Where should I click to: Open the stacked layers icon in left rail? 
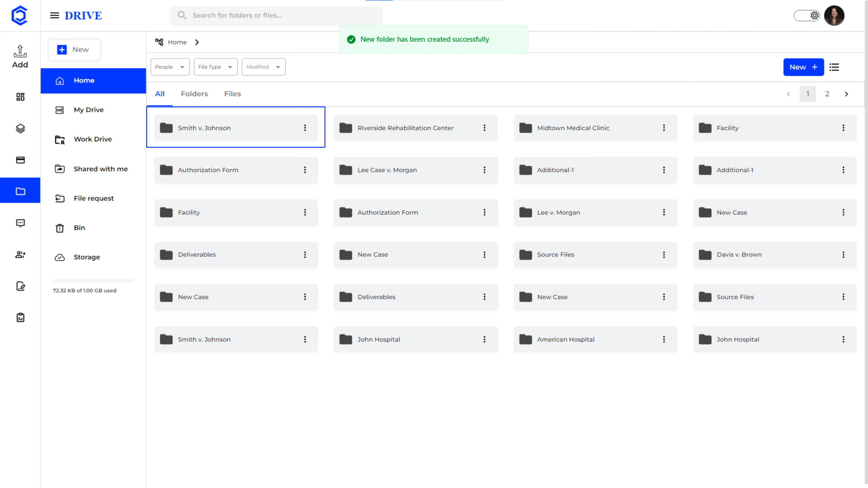[20, 128]
